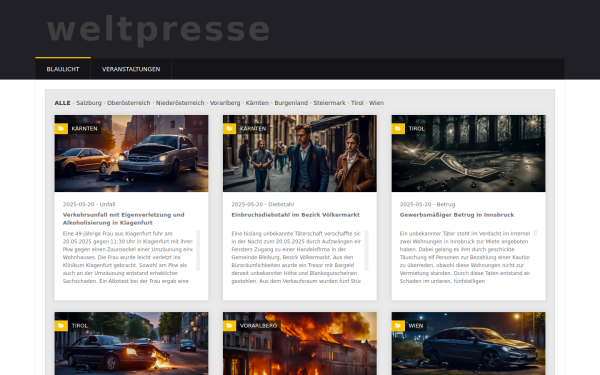Click the Tirol category label on fraud card
This screenshot has width=600, height=375.
pyautogui.click(x=416, y=129)
